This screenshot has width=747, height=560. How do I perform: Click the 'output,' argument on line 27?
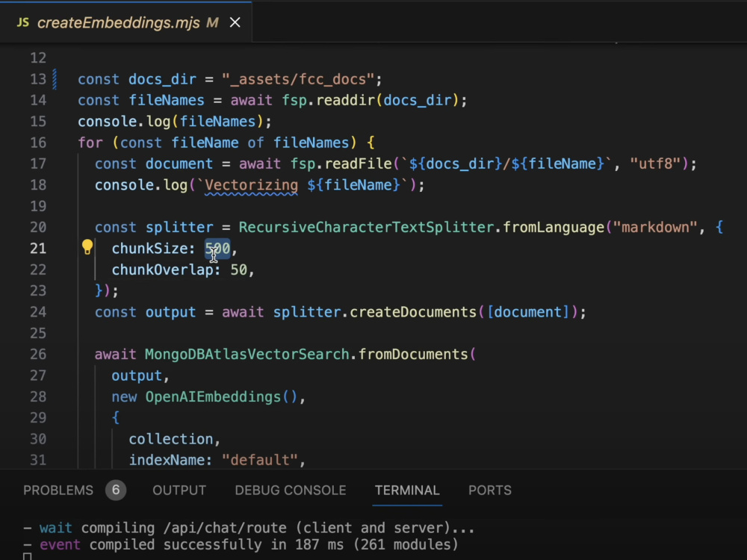pos(140,376)
